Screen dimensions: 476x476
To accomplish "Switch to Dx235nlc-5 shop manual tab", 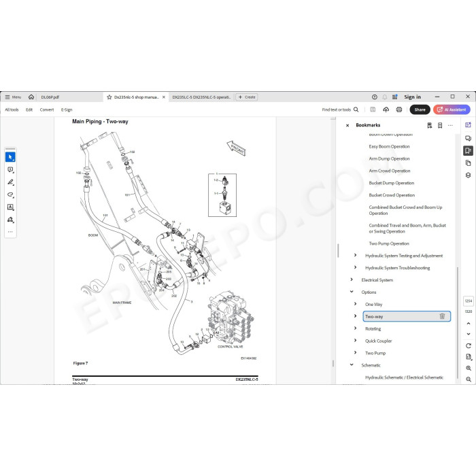I will point(137,97).
